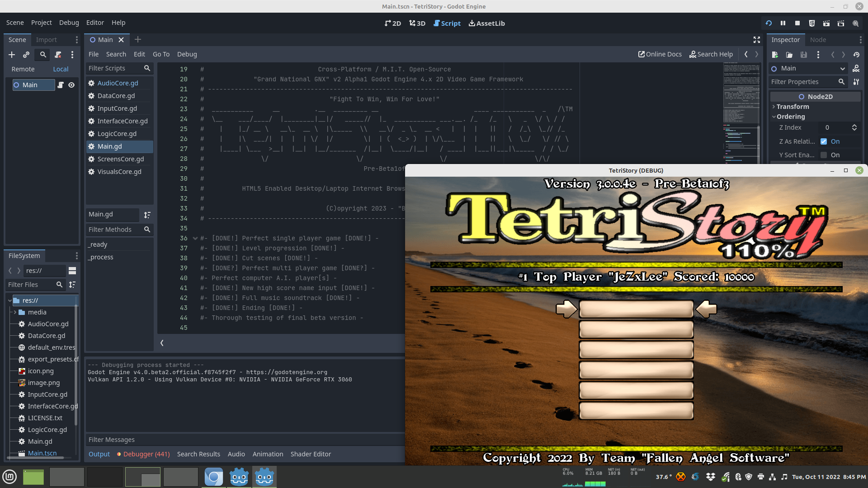Image resolution: width=868 pixels, height=488 pixels.
Task: Open the Scene menu
Action: [x=15, y=23]
